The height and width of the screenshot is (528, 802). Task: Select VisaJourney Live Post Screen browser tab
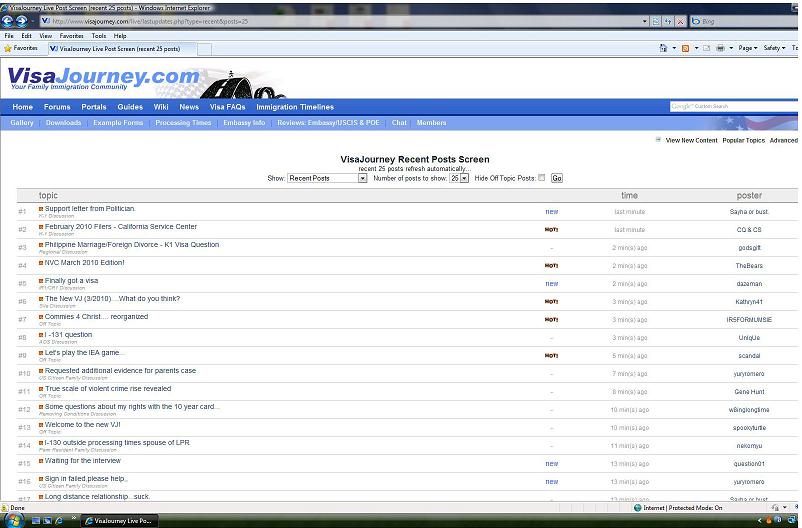click(x=121, y=49)
